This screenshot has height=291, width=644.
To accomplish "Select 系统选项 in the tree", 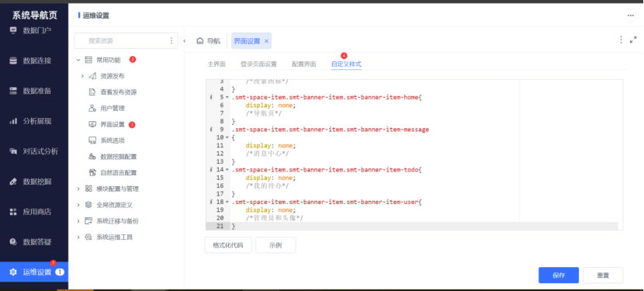I will [x=113, y=140].
